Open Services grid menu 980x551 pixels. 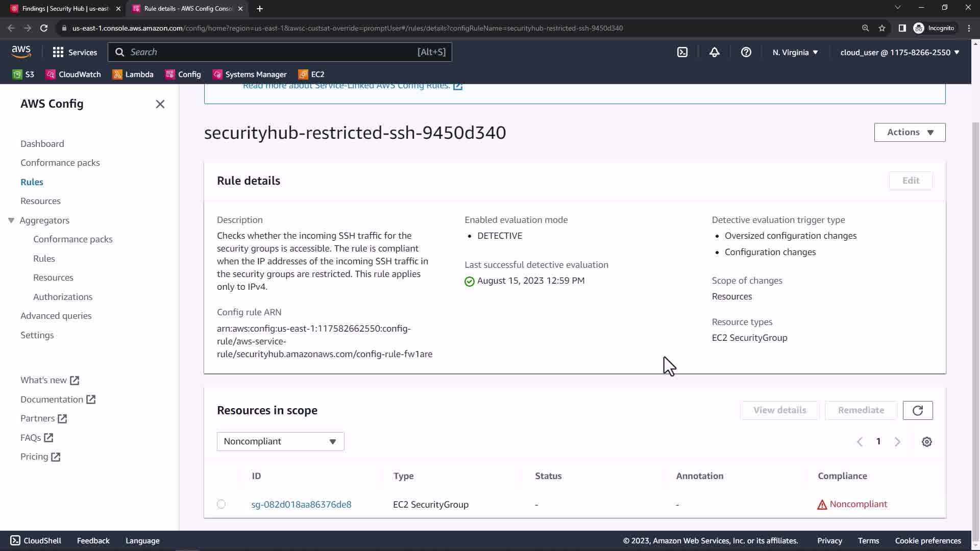pyautogui.click(x=75, y=52)
